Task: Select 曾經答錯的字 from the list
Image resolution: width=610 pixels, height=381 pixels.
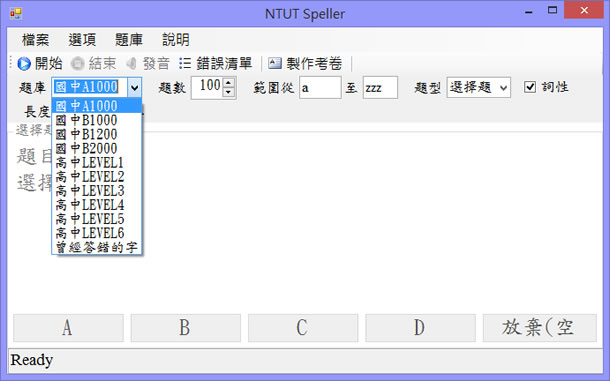Action: tap(96, 247)
